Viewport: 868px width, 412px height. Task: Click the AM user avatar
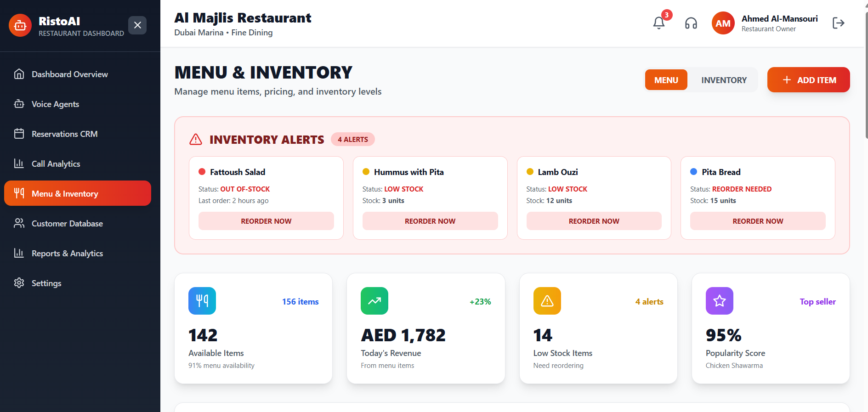723,23
